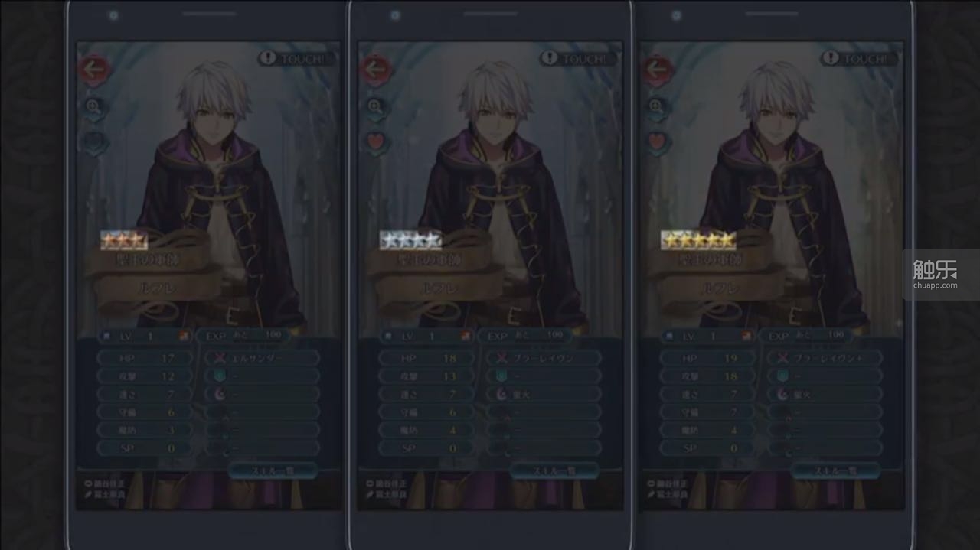Tap the TOUCH! prompt on the right phone
The height and width of the screenshot is (550, 980).
click(x=859, y=58)
